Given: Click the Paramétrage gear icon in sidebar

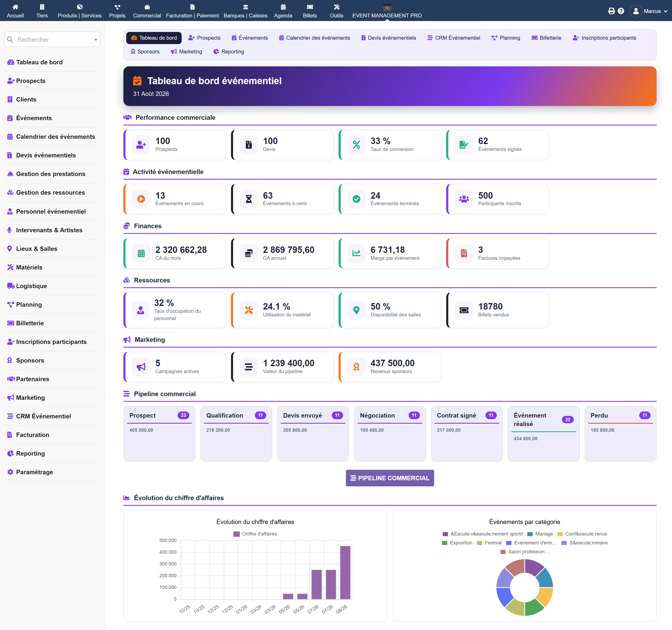Looking at the screenshot, I should (10, 472).
